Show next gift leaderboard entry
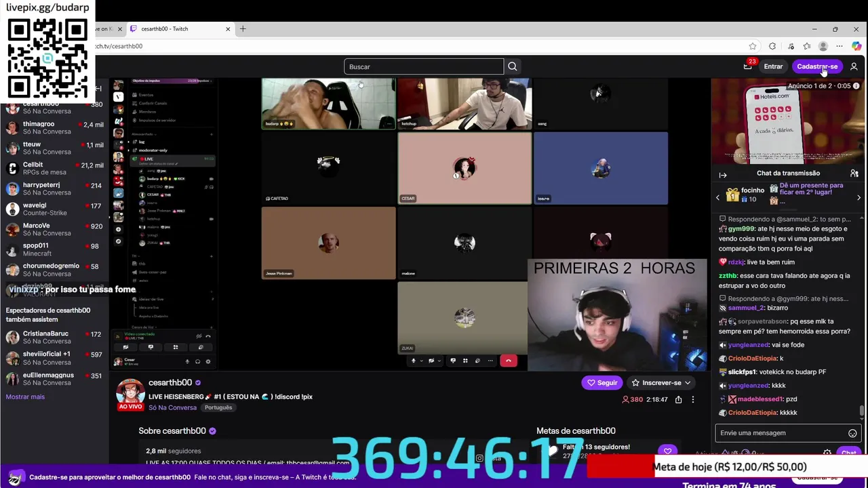 point(859,197)
